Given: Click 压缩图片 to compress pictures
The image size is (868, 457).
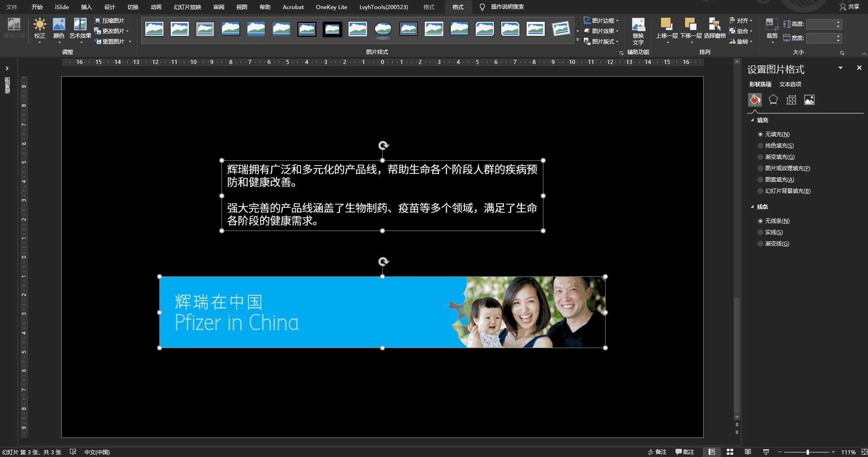Looking at the screenshot, I should click(110, 20).
